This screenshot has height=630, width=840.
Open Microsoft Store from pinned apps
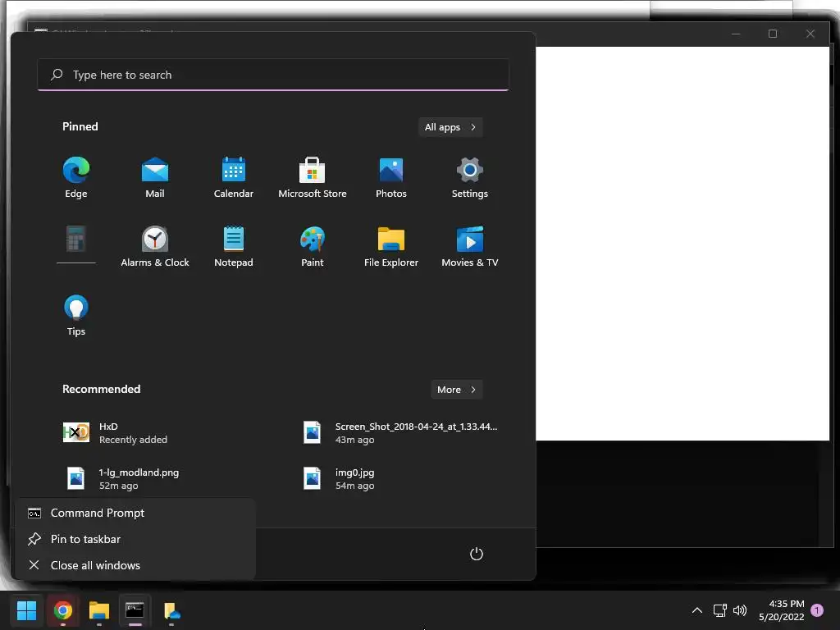(313, 178)
